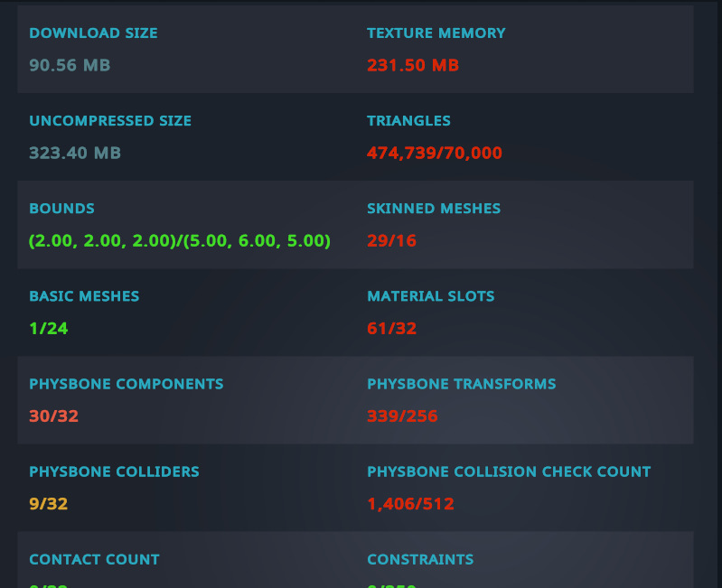
Task: Select the bounds value (2.00, 2.00, 2.00)/(5.00, 6.00, 5.00)
Action: (x=180, y=241)
